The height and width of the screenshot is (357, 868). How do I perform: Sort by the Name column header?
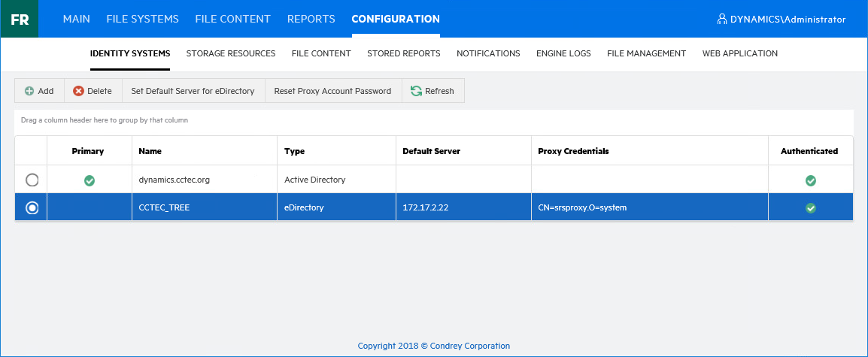150,151
